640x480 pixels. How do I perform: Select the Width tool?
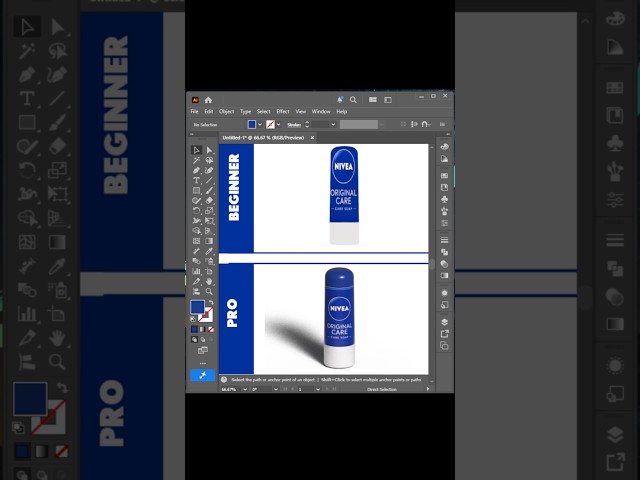click(196, 221)
